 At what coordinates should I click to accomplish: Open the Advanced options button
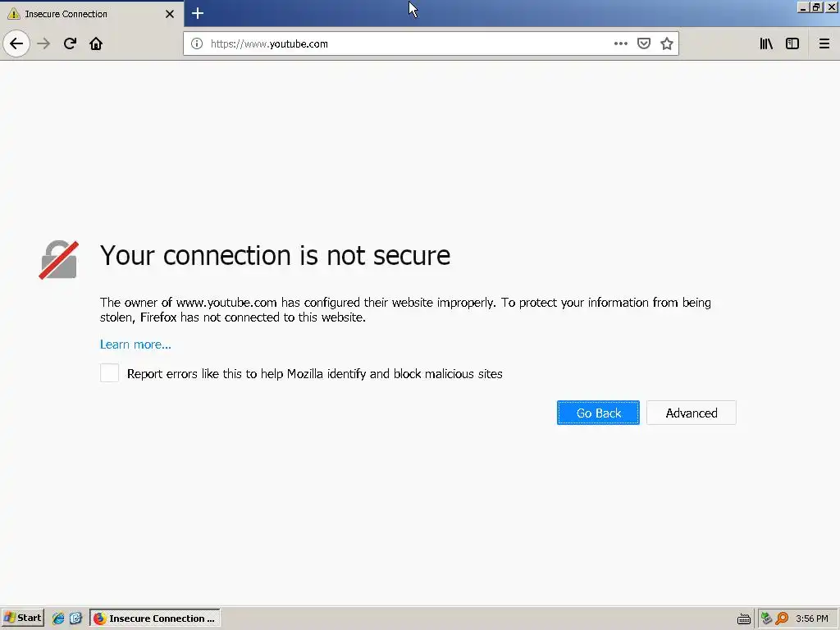pyautogui.click(x=691, y=413)
